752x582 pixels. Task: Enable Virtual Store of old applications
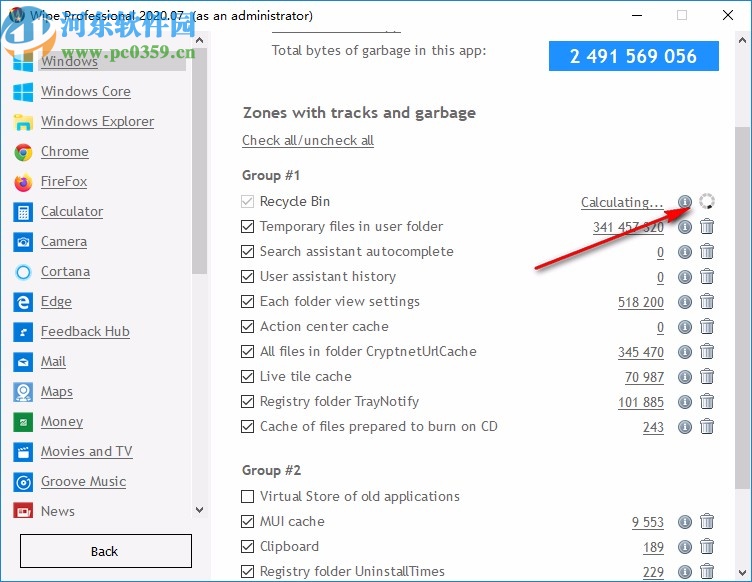(247, 496)
